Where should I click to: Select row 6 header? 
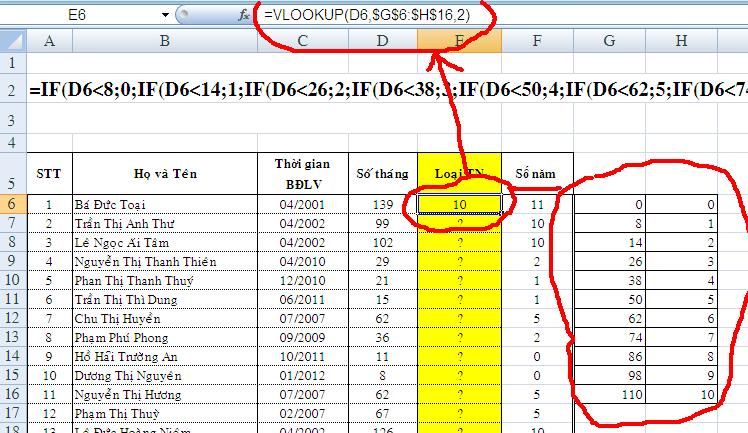click(x=13, y=204)
